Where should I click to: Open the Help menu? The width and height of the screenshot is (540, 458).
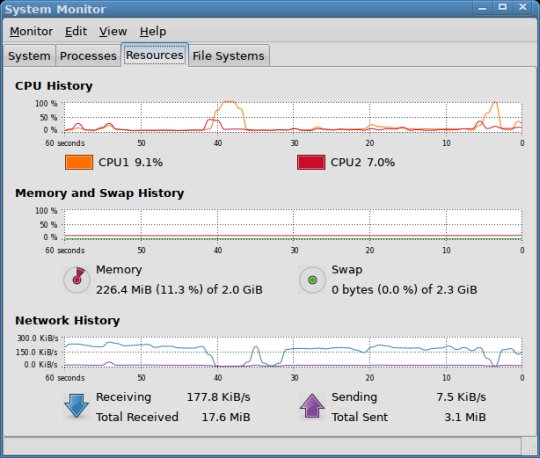pos(153,31)
